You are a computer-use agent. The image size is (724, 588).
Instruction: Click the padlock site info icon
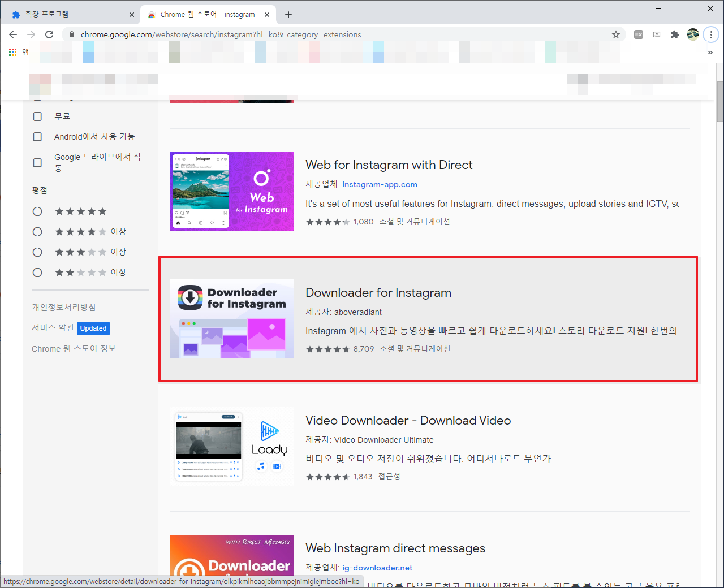[x=71, y=34]
